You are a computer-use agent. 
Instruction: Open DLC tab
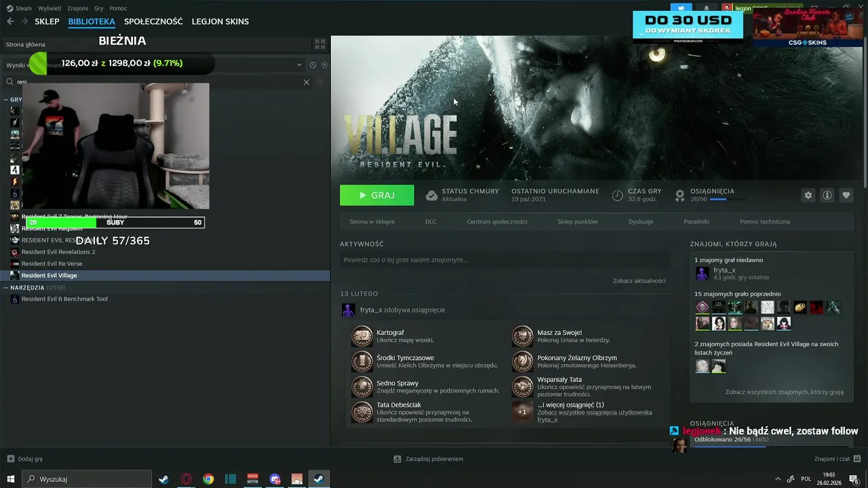pyautogui.click(x=431, y=222)
